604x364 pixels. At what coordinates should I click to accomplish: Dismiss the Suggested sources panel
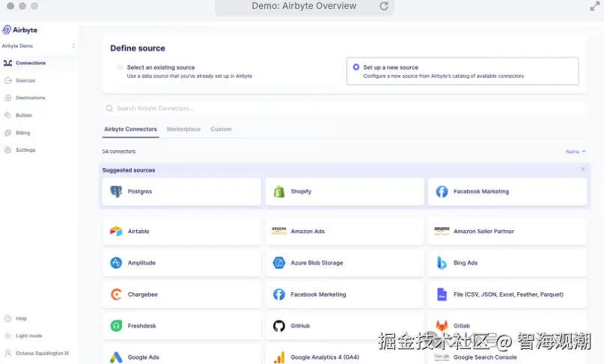[x=583, y=170]
